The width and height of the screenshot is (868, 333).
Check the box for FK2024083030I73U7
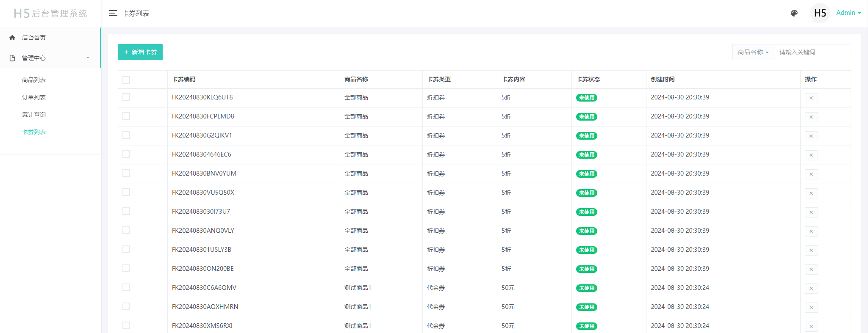coord(126,211)
